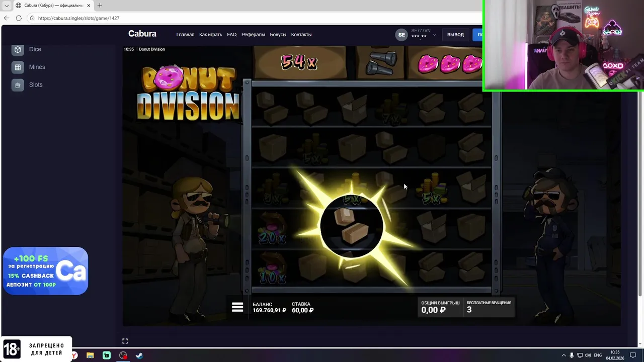The height and width of the screenshot is (362, 644).
Task: Open Steam from taskbar
Action: click(x=139, y=355)
